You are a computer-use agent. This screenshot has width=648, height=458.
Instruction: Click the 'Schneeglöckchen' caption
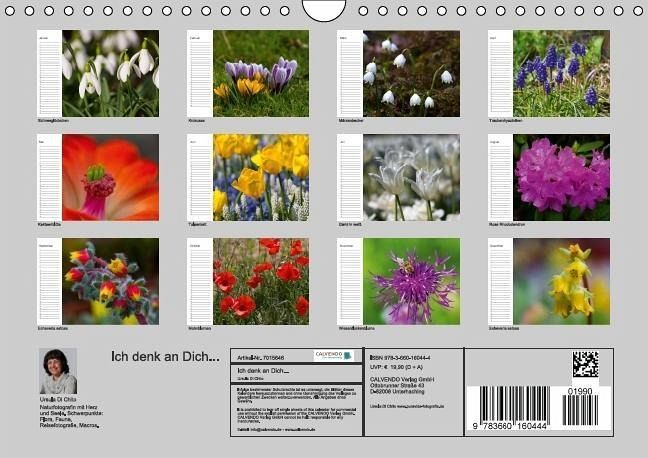(53, 121)
